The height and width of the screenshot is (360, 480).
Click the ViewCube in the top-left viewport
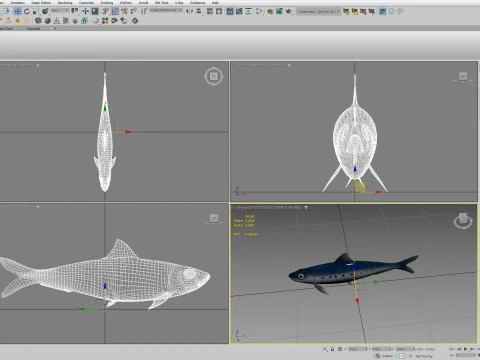(214, 76)
